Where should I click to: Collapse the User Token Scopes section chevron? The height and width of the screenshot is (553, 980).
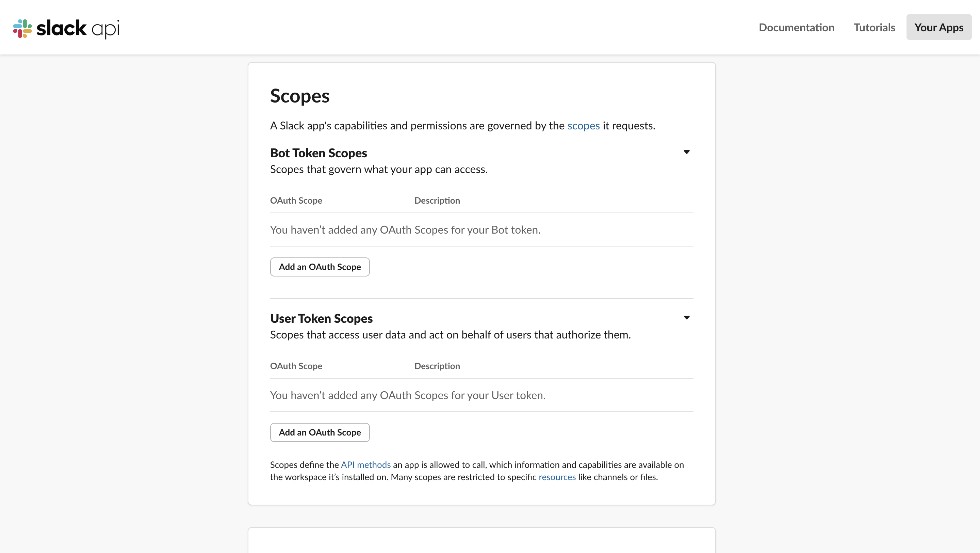(x=686, y=317)
